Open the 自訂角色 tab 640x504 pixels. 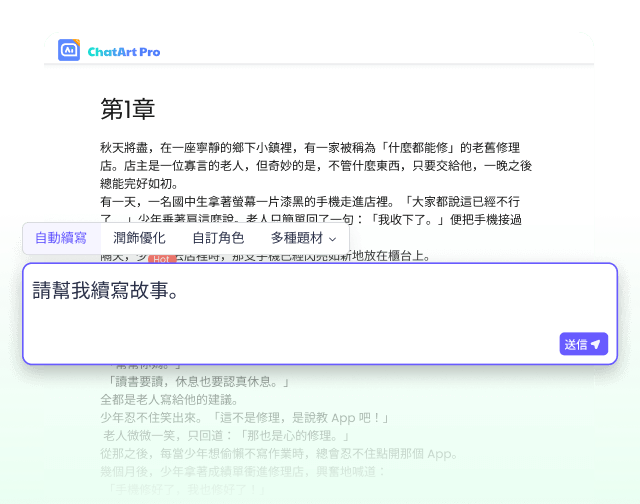218,238
